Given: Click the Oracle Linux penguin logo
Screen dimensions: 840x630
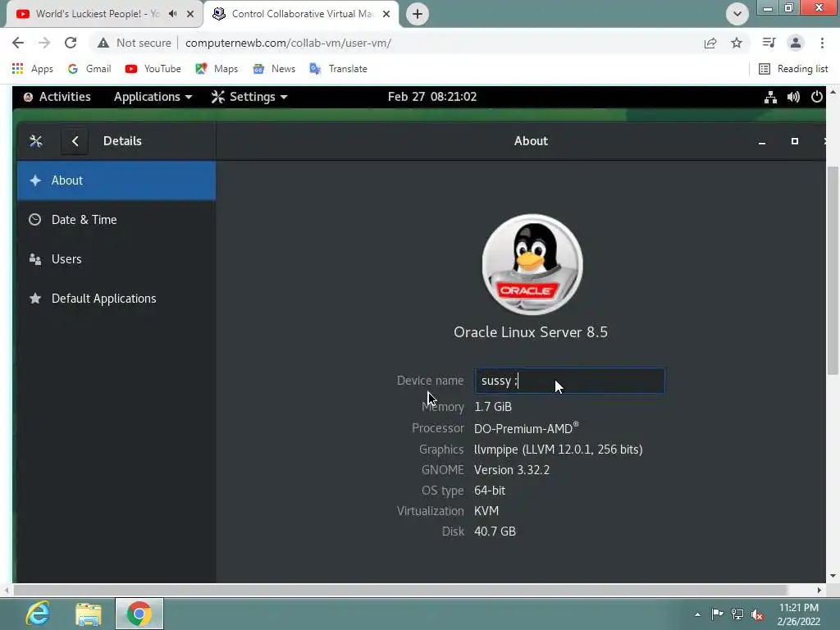Looking at the screenshot, I should (x=532, y=264).
